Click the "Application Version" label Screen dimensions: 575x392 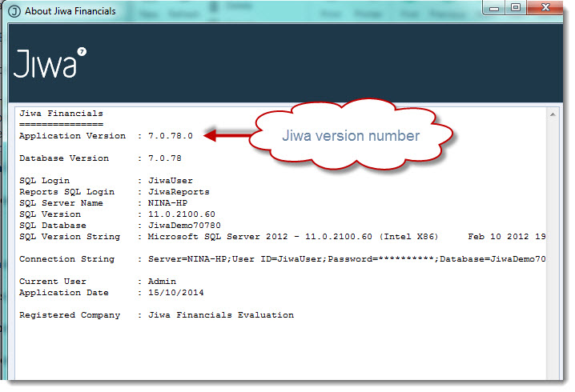(x=73, y=135)
